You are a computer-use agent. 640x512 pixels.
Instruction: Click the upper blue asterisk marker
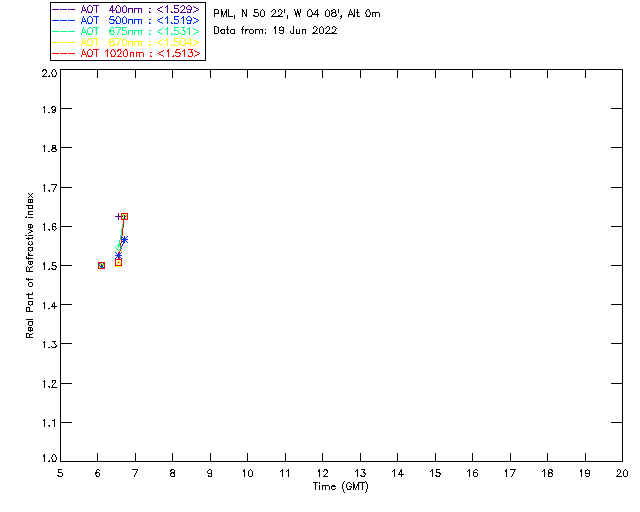click(x=124, y=240)
